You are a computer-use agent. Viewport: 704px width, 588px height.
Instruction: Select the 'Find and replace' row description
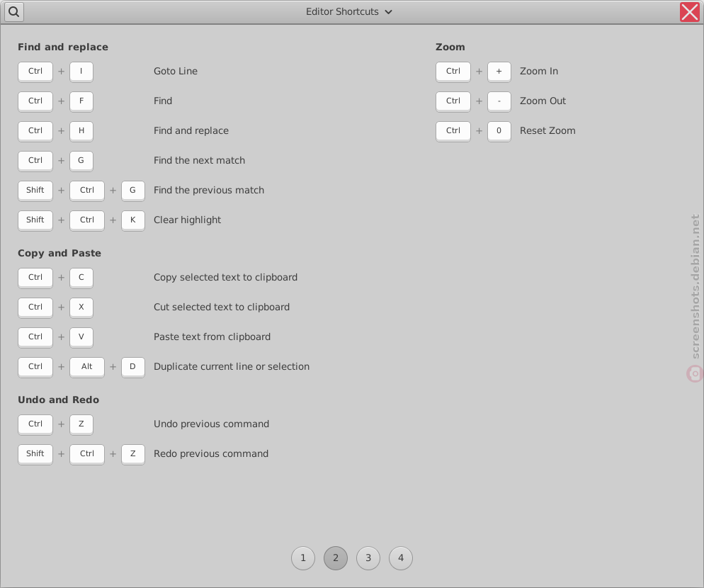click(x=191, y=131)
